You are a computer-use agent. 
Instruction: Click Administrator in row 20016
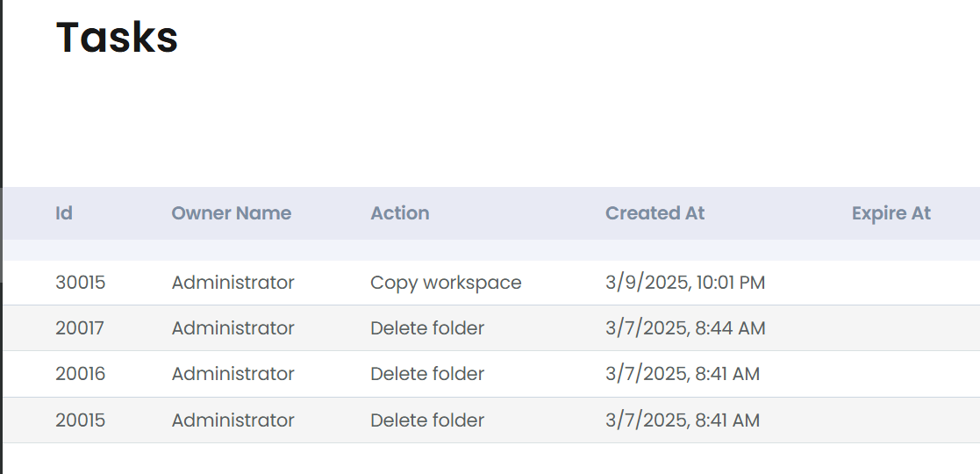click(x=233, y=374)
